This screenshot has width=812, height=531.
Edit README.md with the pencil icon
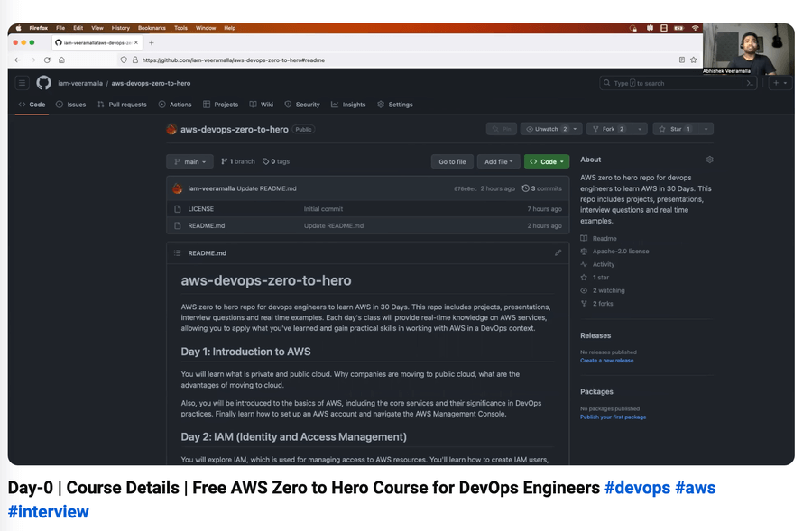pyautogui.click(x=558, y=253)
